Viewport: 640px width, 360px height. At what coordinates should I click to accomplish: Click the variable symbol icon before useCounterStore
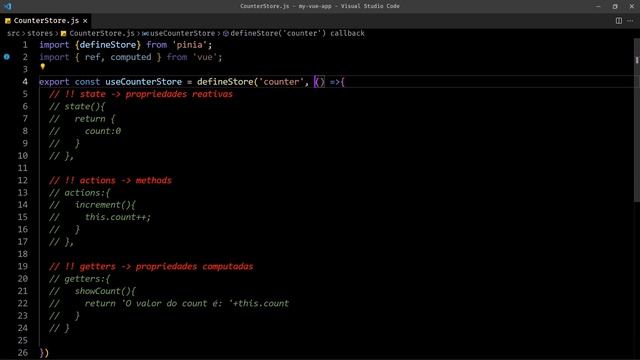tap(145, 33)
